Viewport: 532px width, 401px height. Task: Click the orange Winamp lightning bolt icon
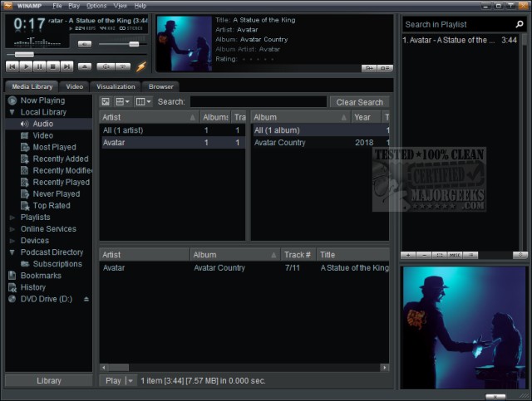pos(141,66)
